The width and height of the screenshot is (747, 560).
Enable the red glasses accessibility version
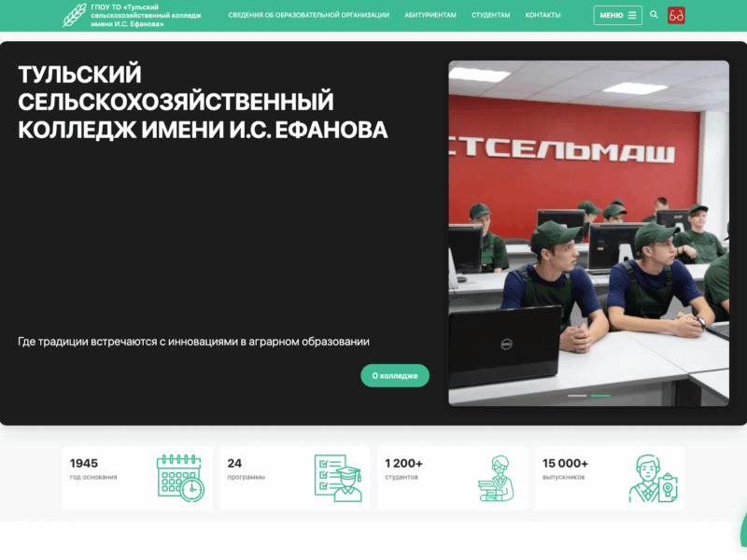coord(676,15)
